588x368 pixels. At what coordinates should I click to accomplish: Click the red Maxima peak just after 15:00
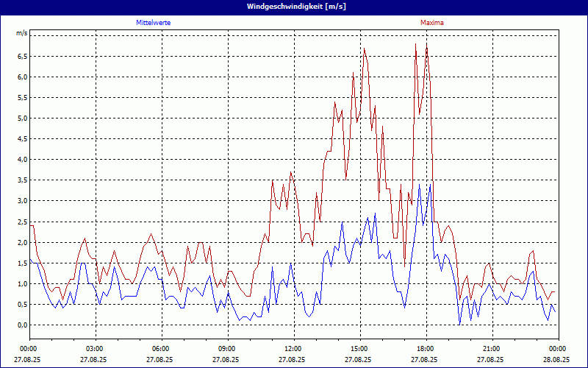pyautogui.click(x=364, y=49)
